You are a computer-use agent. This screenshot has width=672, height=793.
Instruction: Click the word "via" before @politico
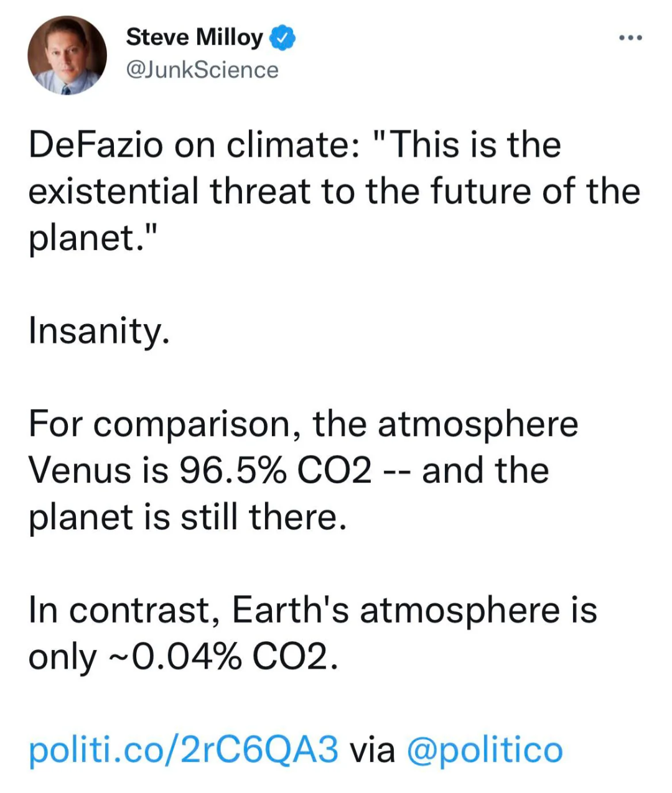[373, 749]
